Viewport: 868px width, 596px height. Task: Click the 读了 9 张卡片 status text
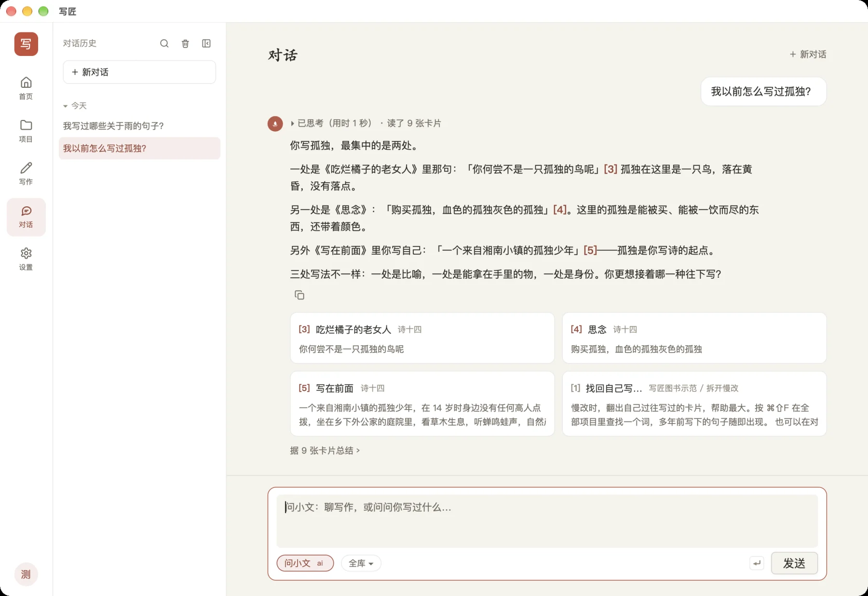tap(414, 123)
